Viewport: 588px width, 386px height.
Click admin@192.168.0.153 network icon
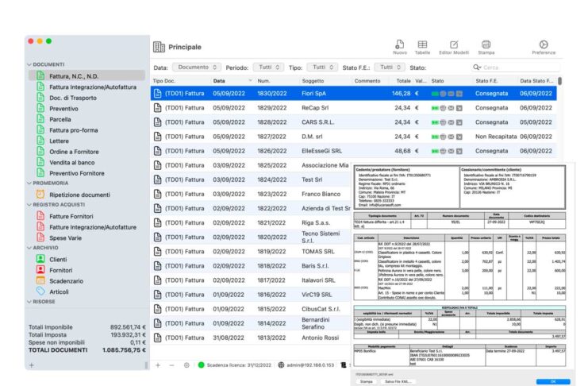(x=281, y=365)
